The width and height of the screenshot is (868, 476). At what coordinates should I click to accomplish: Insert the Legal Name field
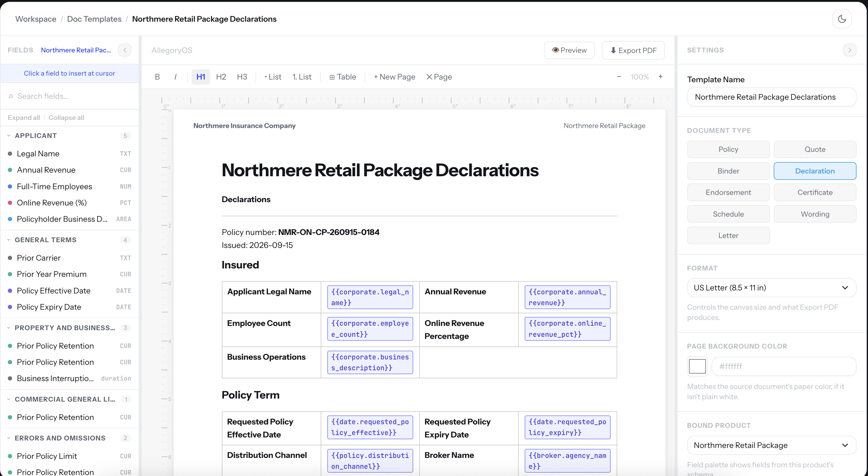[x=69, y=154]
